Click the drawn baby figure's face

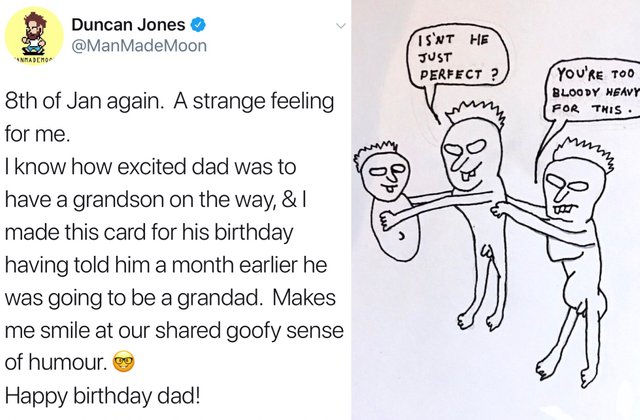click(x=385, y=176)
